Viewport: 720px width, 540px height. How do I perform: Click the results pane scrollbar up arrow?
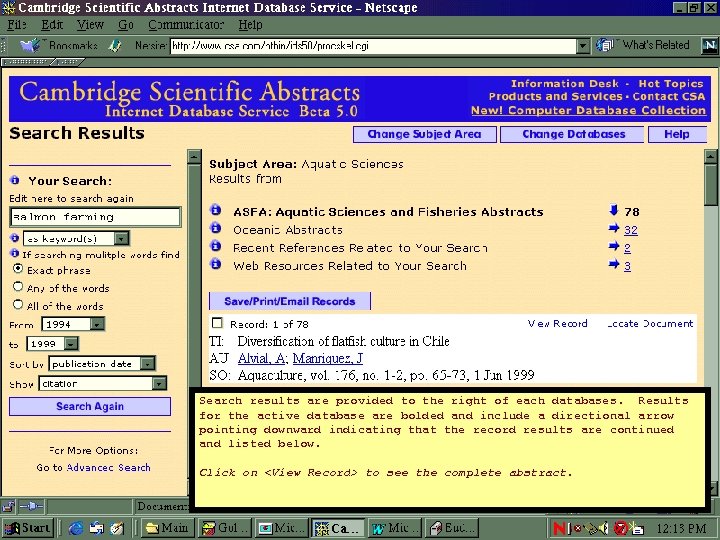coord(710,157)
